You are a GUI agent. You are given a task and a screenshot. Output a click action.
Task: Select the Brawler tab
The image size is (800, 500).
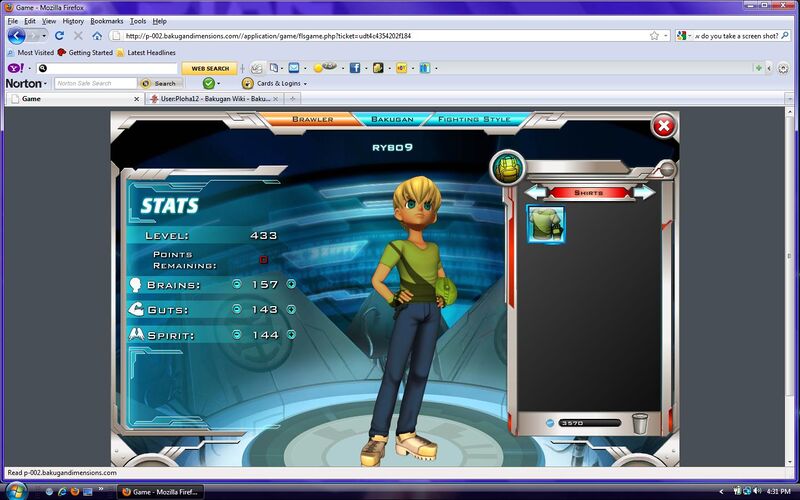pos(312,119)
